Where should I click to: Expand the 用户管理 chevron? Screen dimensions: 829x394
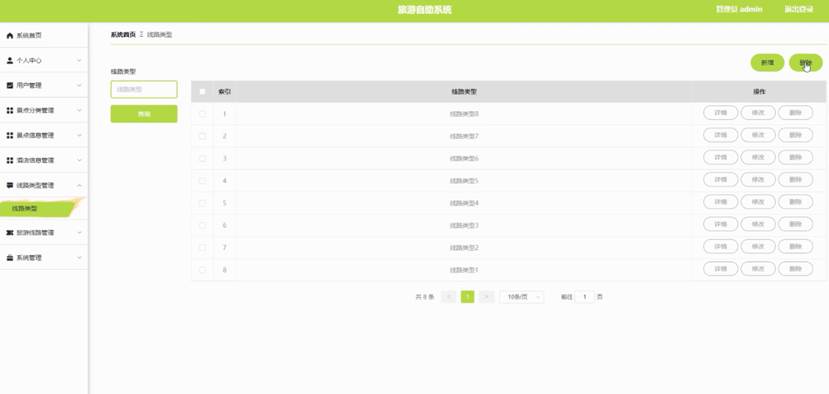click(x=79, y=85)
